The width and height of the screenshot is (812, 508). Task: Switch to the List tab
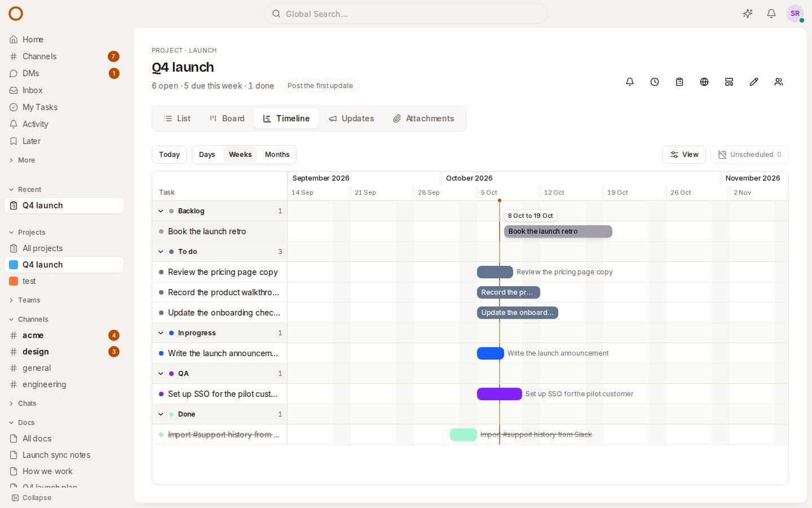click(177, 119)
